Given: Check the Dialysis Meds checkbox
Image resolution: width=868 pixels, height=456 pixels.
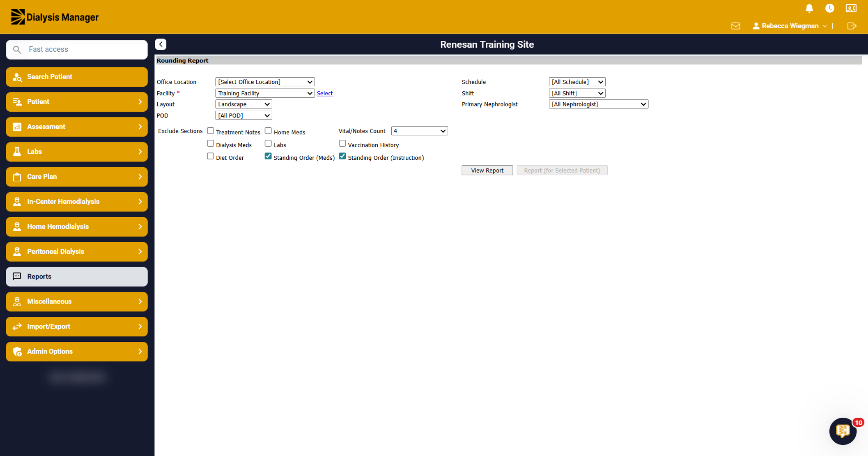Looking at the screenshot, I should tap(210, 143).
